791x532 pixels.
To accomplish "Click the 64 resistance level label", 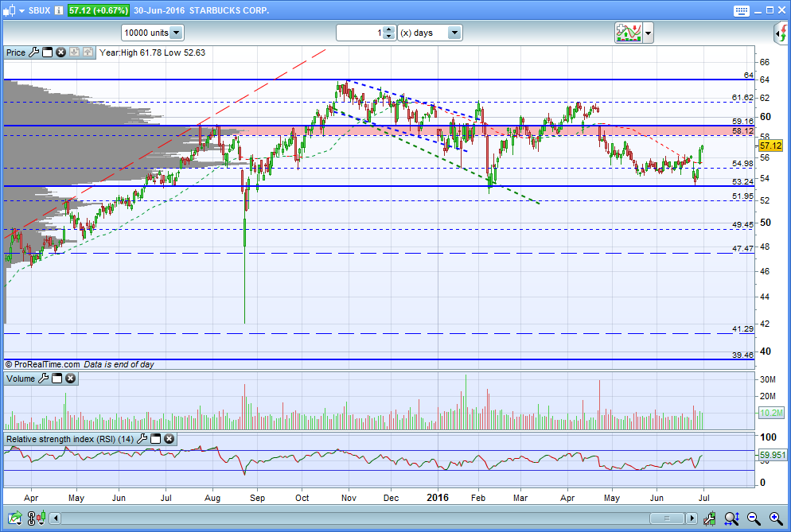I will click(749, 75).
